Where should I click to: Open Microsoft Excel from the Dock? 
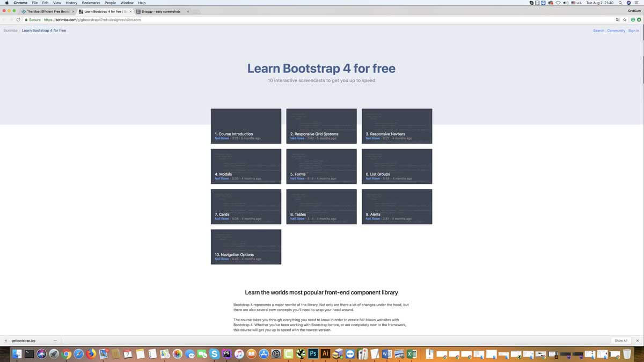pos(412,354)
